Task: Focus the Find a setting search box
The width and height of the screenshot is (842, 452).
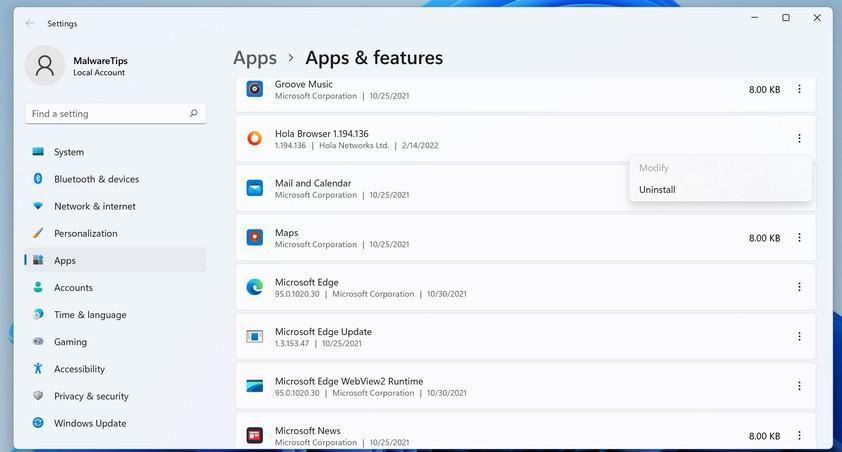Action: tap(115, 113)
